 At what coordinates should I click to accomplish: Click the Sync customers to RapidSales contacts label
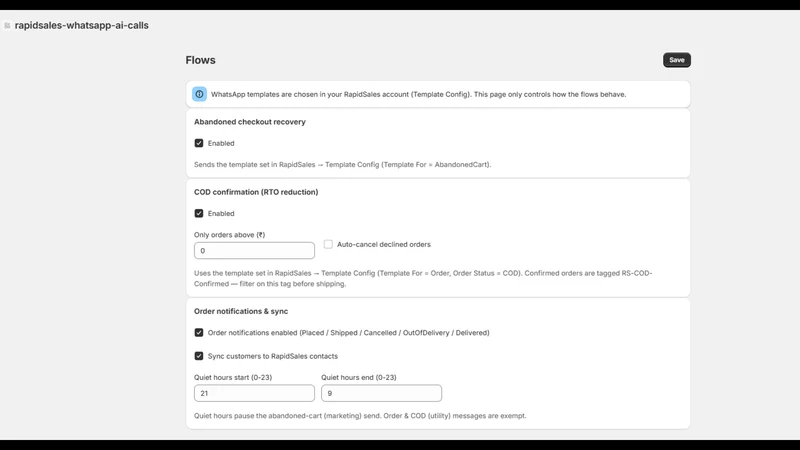[x=272, y=356]
